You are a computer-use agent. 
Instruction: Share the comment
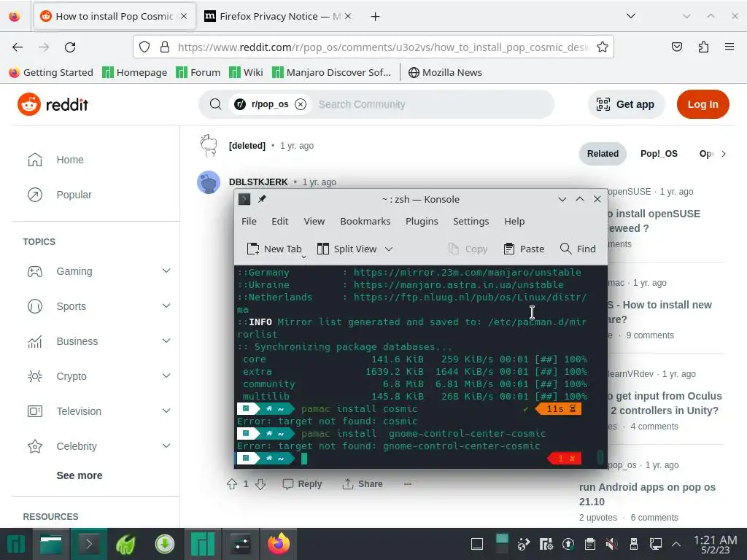[363, 484]
